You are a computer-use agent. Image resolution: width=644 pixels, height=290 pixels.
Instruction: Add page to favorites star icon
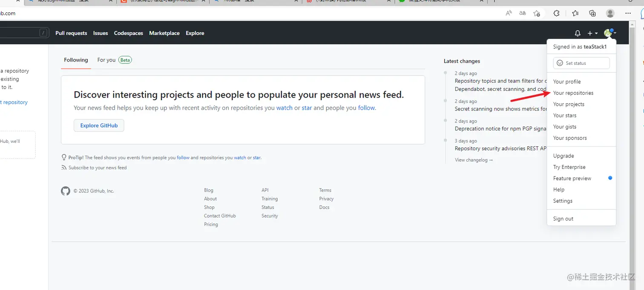537,13
